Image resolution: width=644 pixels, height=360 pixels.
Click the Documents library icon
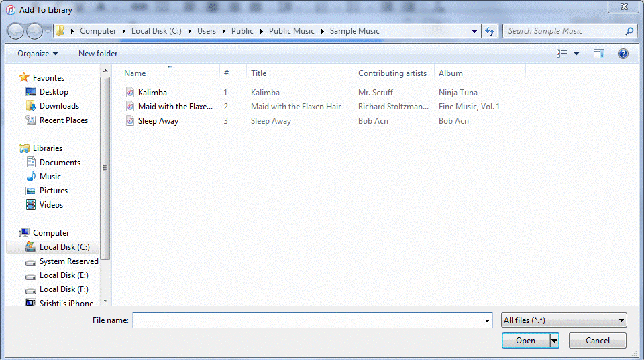pos(31,162)
